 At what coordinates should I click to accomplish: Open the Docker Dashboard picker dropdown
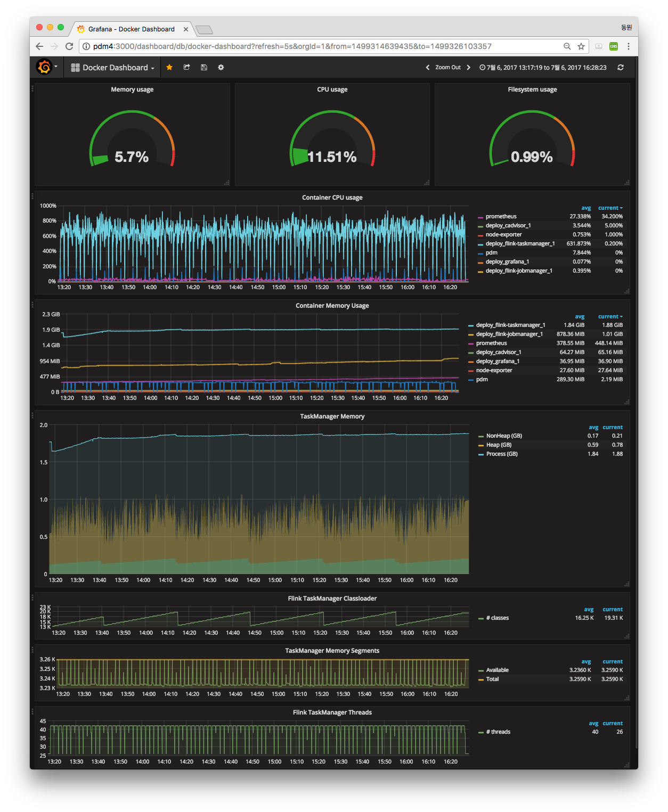tap(113, 68)
